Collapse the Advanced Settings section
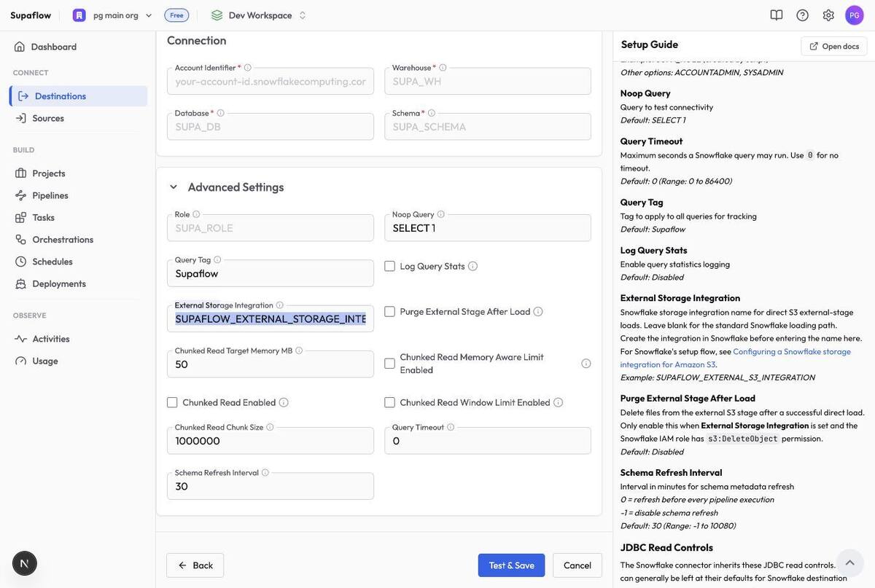This screenshot has height=588, width=875. (x=174, y=187)
